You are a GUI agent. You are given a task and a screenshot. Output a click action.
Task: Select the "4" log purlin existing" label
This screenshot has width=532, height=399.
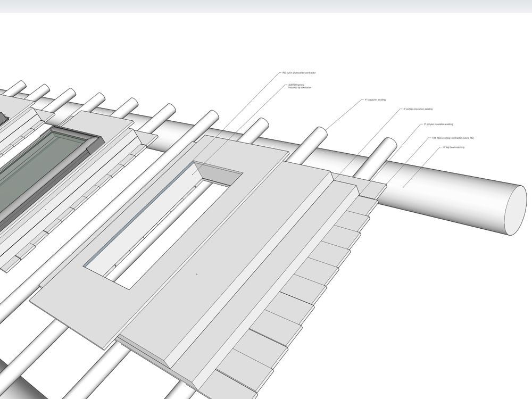pos(376,99)
